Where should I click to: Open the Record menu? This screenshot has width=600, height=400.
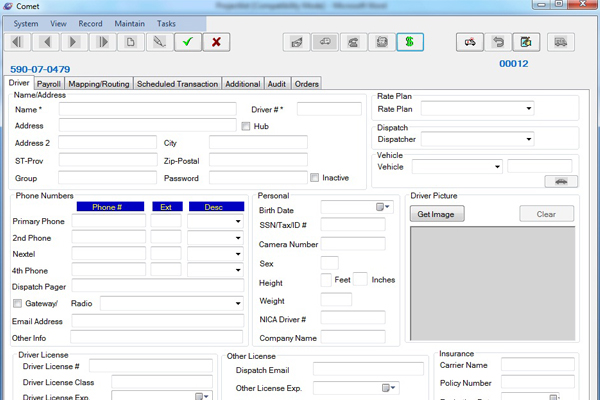[90, 24]
